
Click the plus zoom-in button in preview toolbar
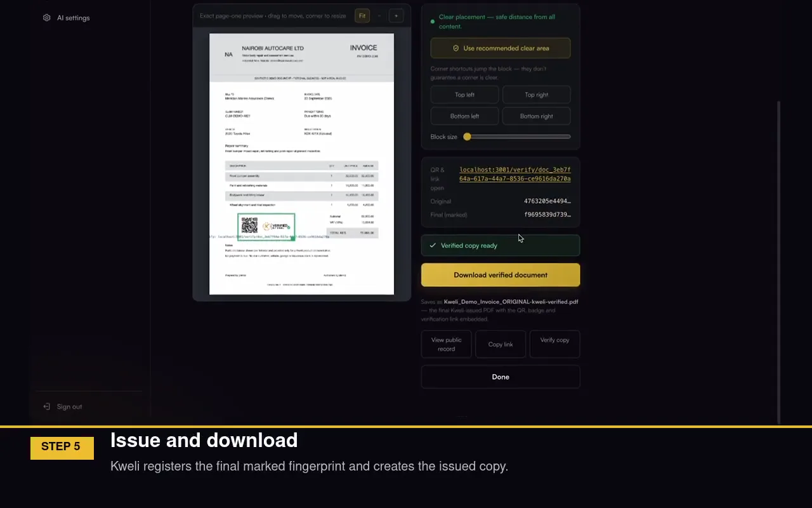396,16
